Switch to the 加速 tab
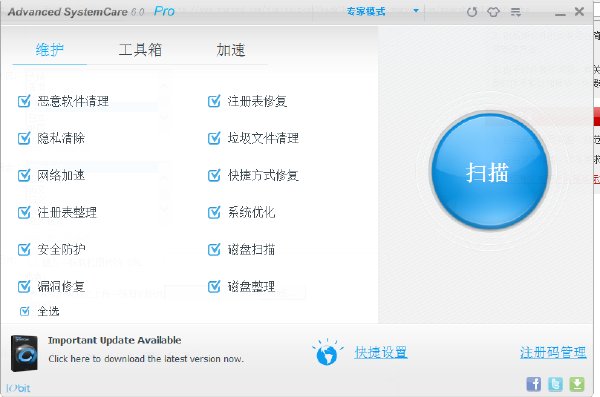Screen dimensions: 600x397 [x=231, y=50]
